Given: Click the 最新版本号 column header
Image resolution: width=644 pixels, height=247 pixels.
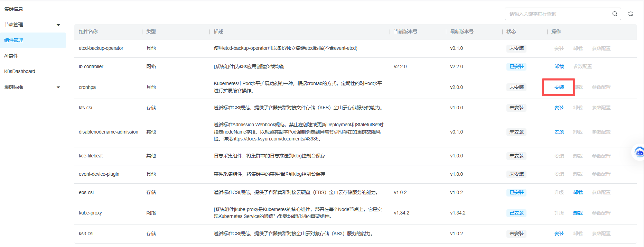Looking at the screenshot, I should coord(462,31).
